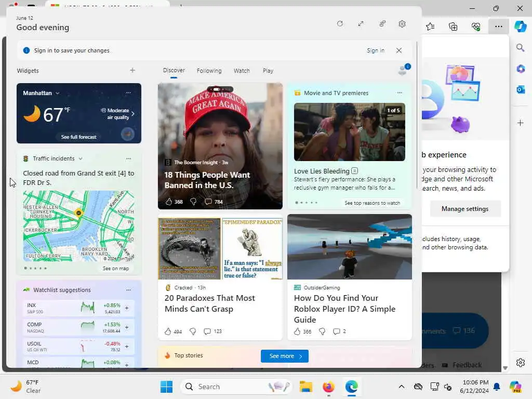Open Edge Settings and more menu
Image resolution: width=532 pixels, height=399 pixels.
pos(498,26)
